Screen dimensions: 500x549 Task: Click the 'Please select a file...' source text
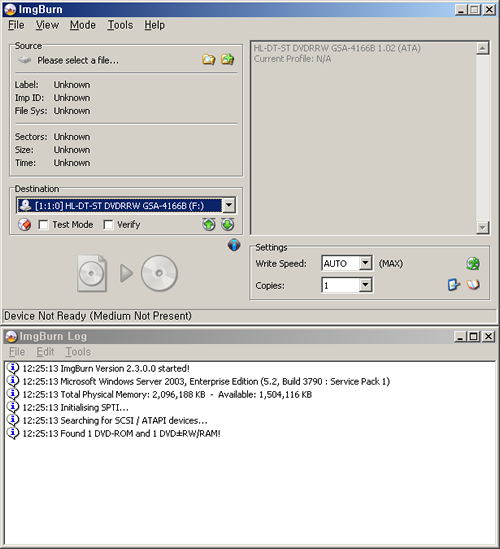tap(78, 60)
